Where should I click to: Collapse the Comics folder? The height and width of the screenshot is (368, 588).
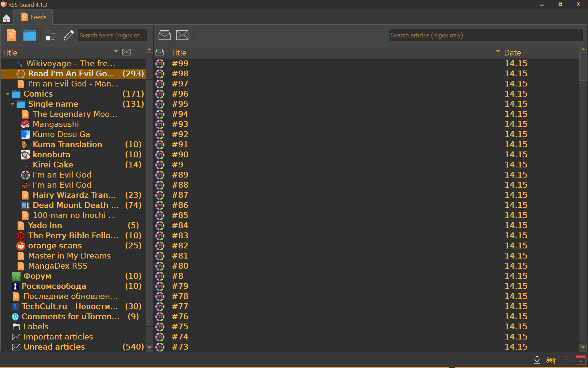tap(8, 94)
